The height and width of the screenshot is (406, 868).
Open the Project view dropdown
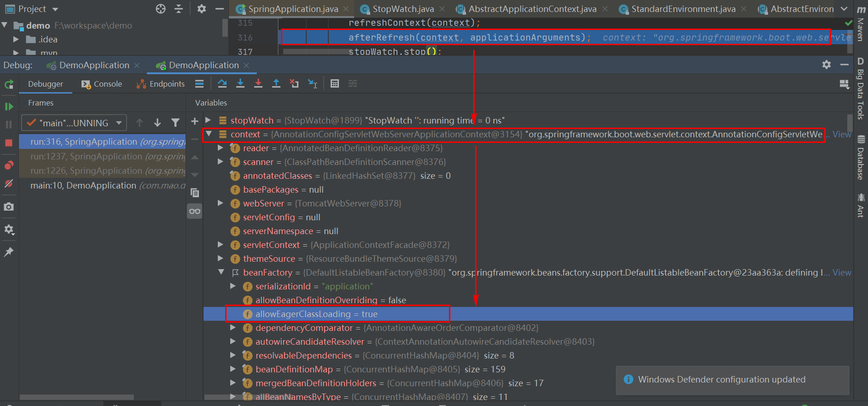32,9
